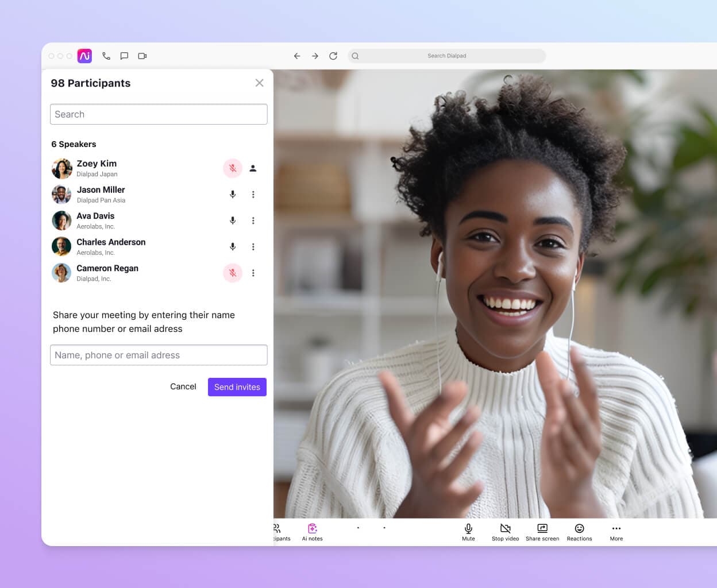The width and height of the screenshot is (717, 588).
Task: Click the video camera icon near the top
Action: (x=142, y=56)
